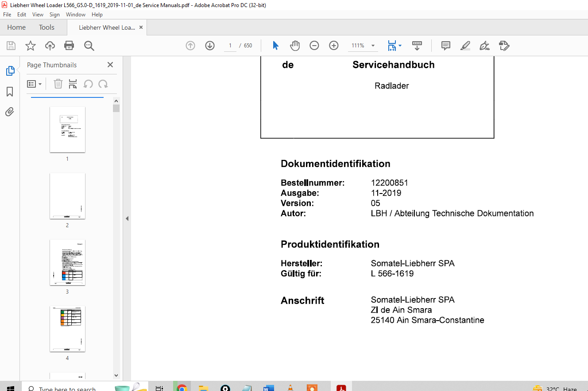Click the thumbnails panel scrollbar thumb
The width and height of the screenshot is (588, 391).
pyautogui.click(x=116, y=108)
